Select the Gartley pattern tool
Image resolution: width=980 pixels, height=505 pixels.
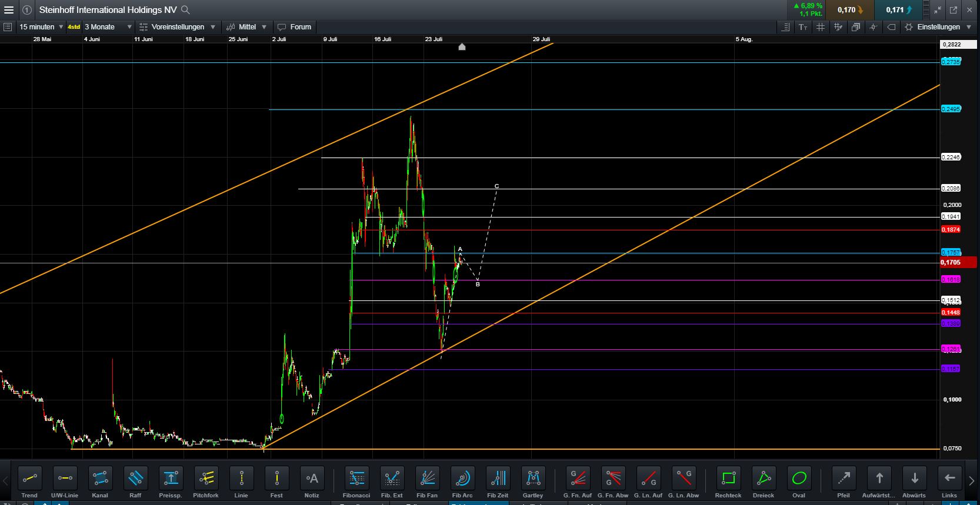click(533, 479)
